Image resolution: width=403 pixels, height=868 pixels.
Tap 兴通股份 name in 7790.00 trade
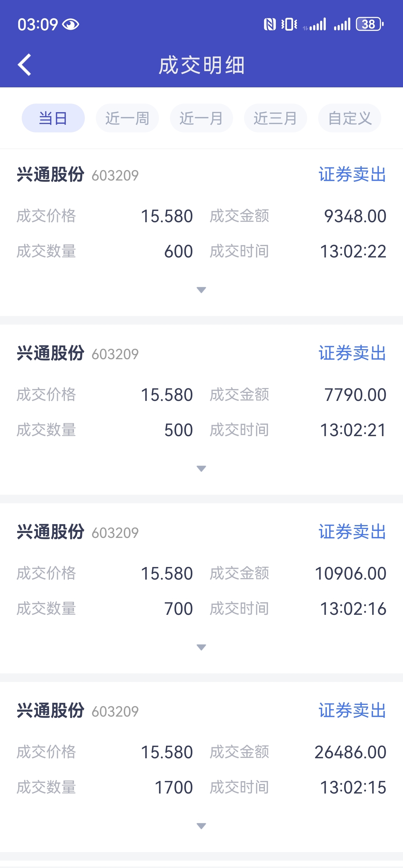coord(51,353)
